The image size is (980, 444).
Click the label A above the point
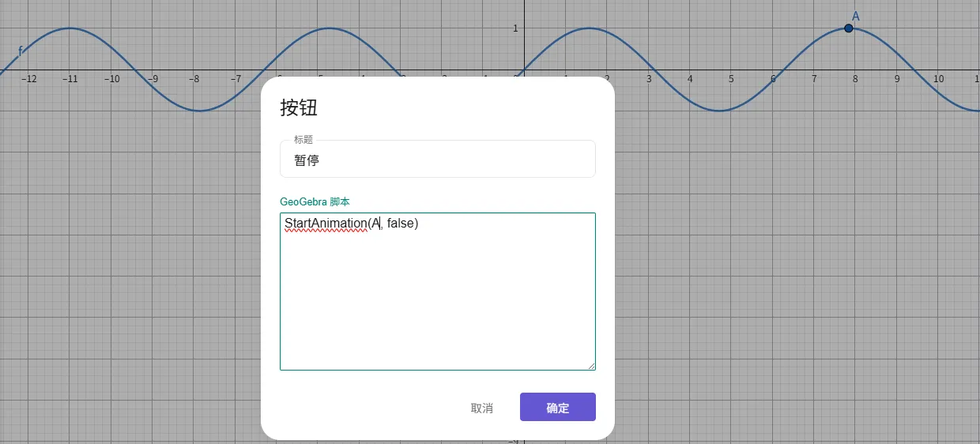[855, 16]
